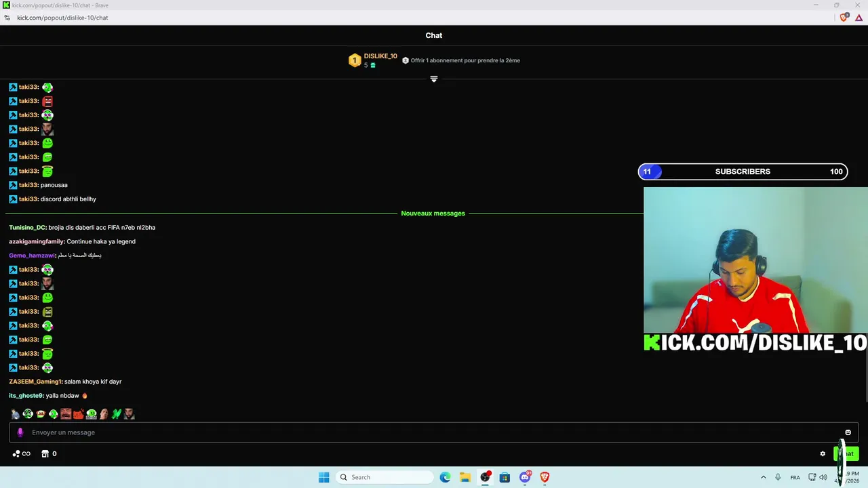Click taki33 on the 'panousaa' message
This screenshot has width=868, height=488.
pyautogui.click(x=28, y=185)
